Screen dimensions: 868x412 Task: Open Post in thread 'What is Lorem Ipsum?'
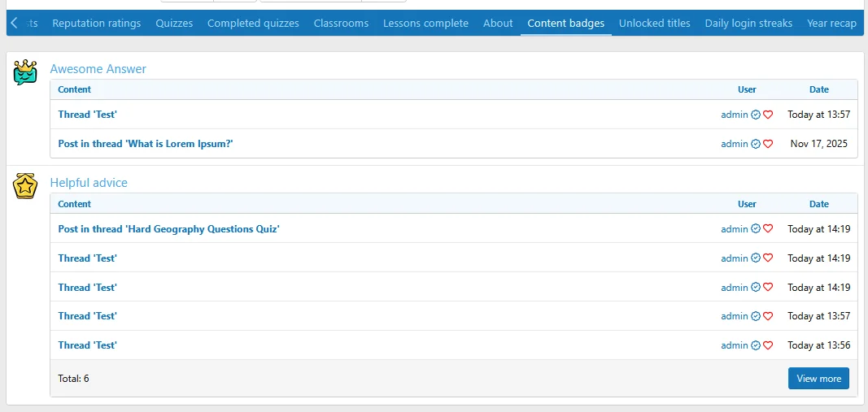click(146, 144)
